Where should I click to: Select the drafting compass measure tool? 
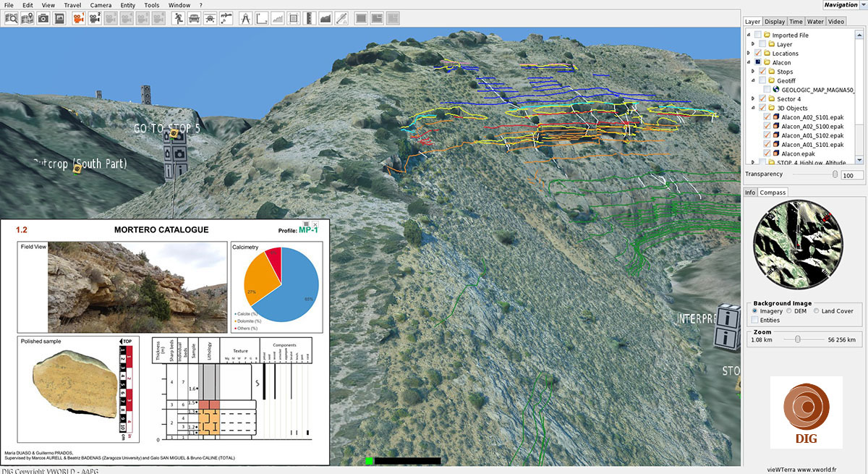(x=244, y=18)
